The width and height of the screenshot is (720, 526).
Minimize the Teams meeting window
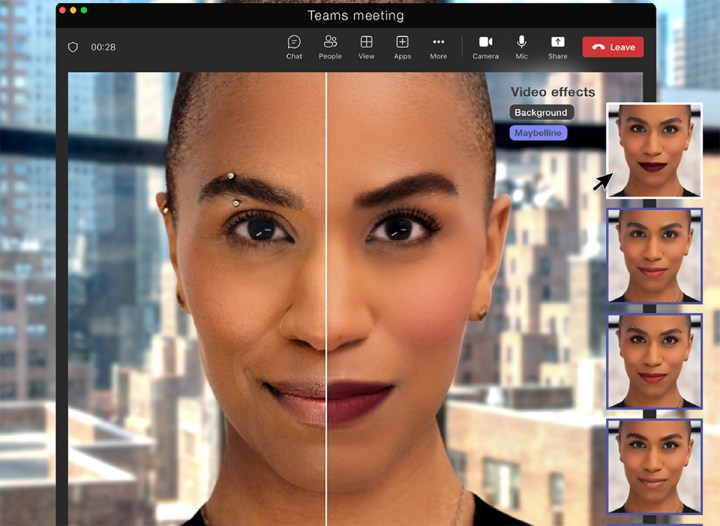[73, 10]
